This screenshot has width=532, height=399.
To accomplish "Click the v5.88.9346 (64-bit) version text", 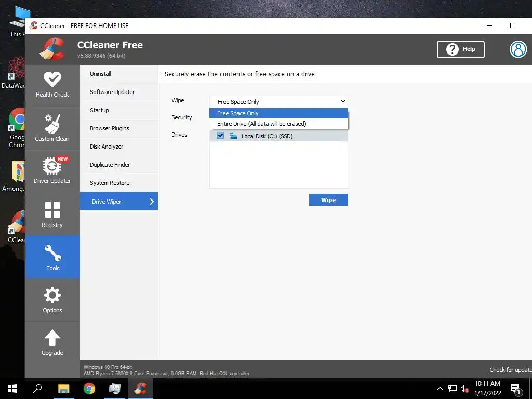I will [x=101, y=56].
